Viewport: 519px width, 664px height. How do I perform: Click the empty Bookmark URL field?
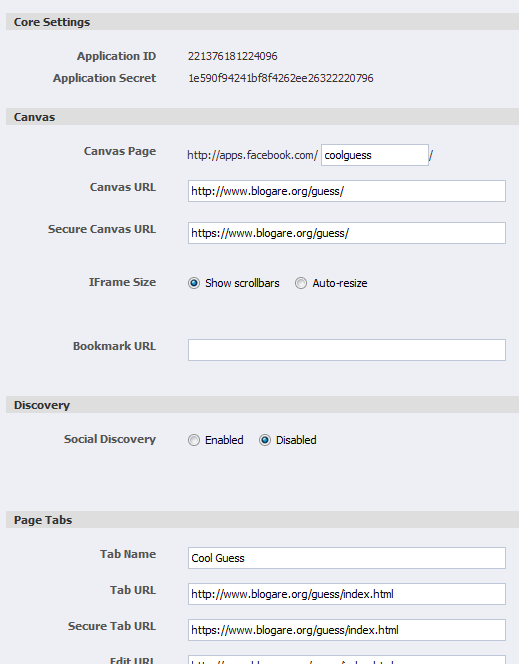(x=347, y=350)
